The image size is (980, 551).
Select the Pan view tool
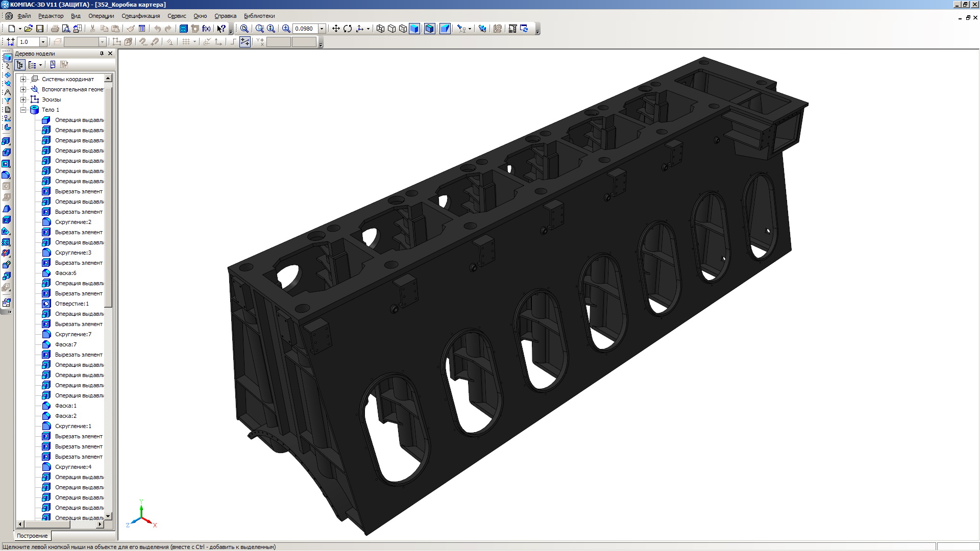(336, 29)
